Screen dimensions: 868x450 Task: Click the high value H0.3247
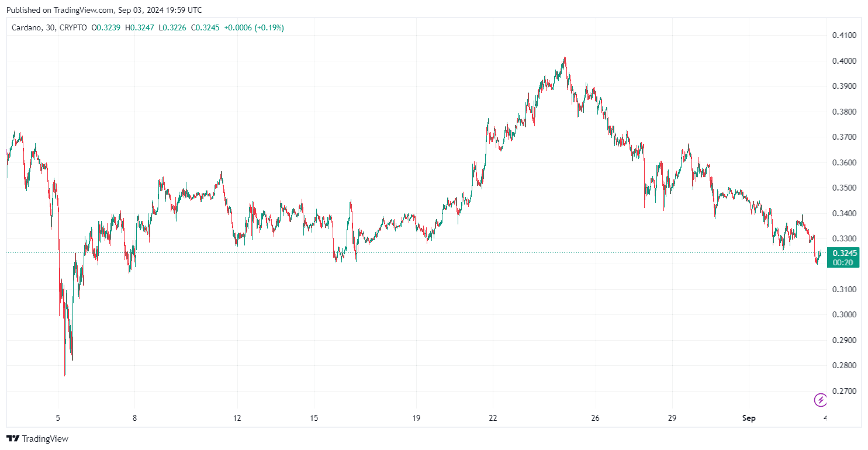tap(140, 27)
